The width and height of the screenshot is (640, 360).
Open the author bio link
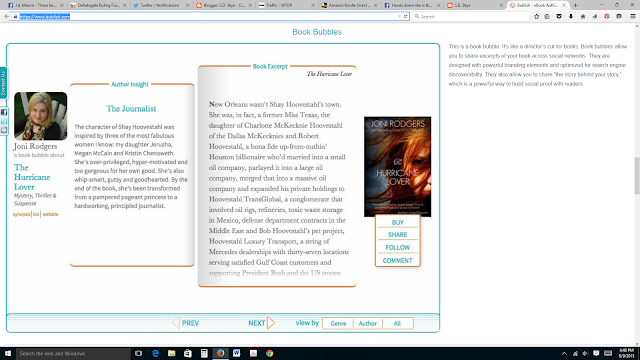[x=36, y=214]
